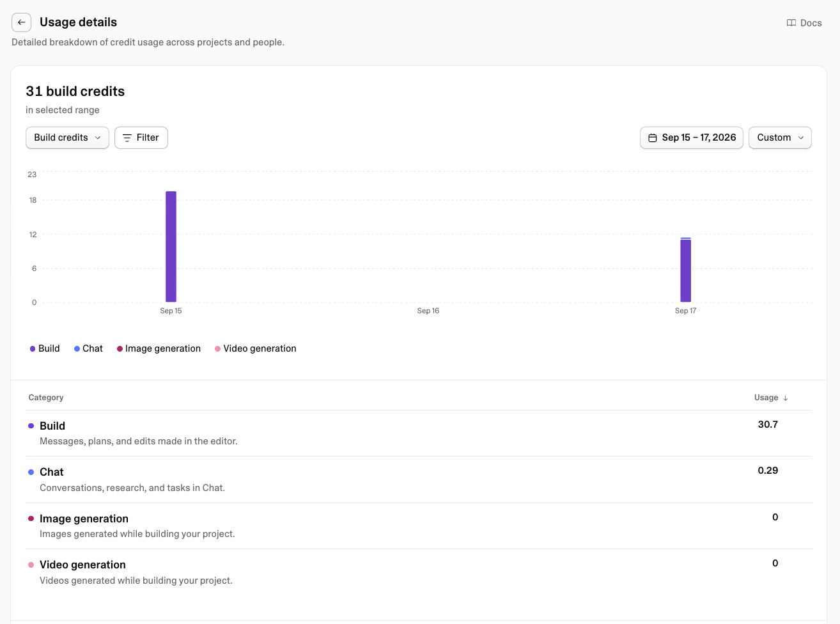This screenshot has width=840, height=624.
Task: Open the Docs link
Action: tap(804, 23)
